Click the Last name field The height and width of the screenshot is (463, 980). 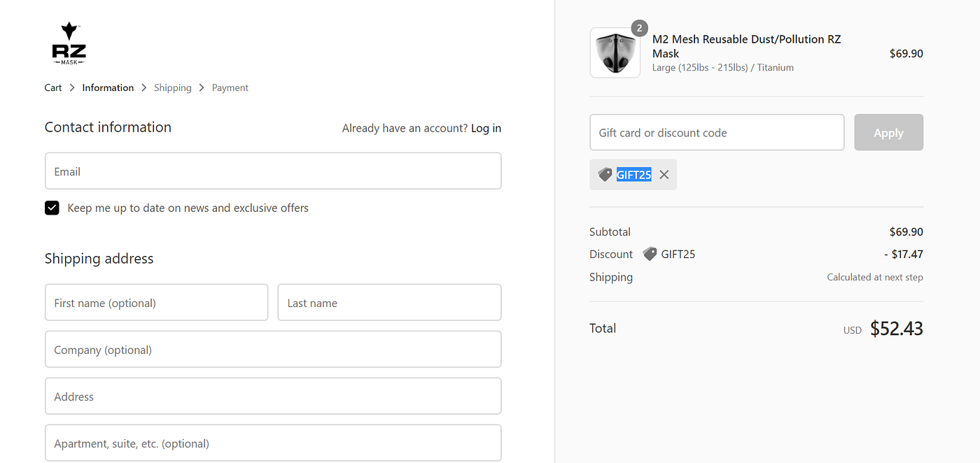(x=389, y=303)
